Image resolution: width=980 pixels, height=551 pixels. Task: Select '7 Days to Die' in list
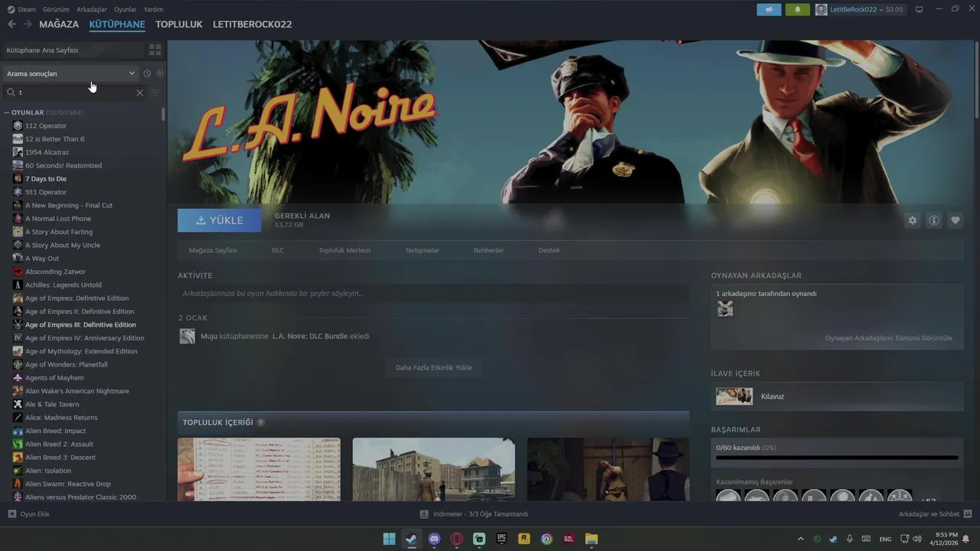(46, 179)
